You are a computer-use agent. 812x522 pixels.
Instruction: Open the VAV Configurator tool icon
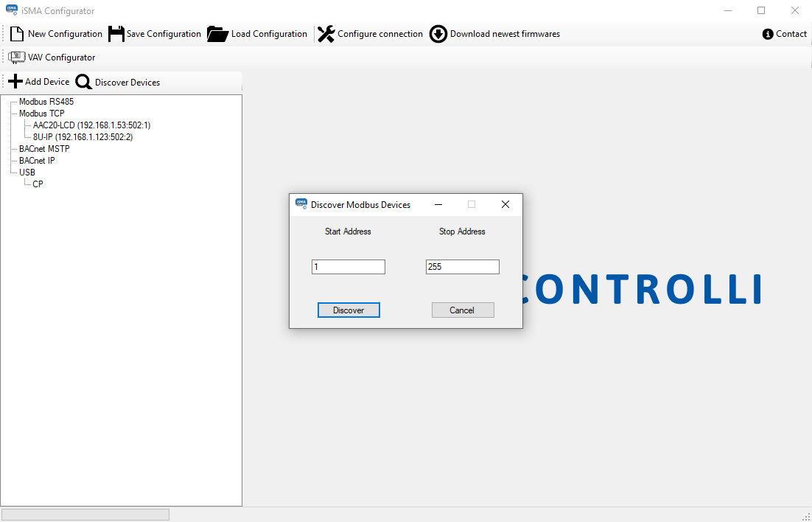point(17,58)
